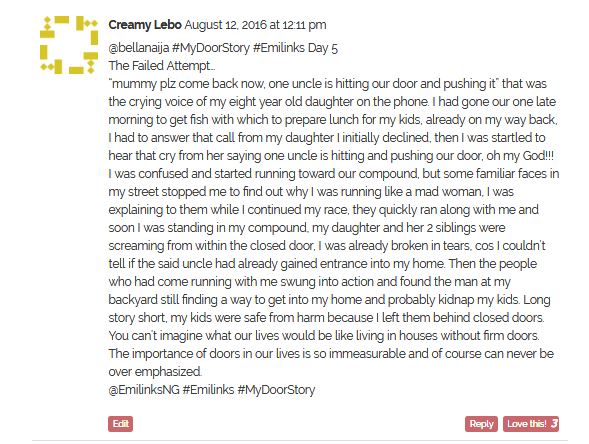Image resolution: width=589 pixels, height=444 pixels.
Task: Select the #MyDoorStory hashtag beside @bellanaija
Action: [x=211, y=48]
